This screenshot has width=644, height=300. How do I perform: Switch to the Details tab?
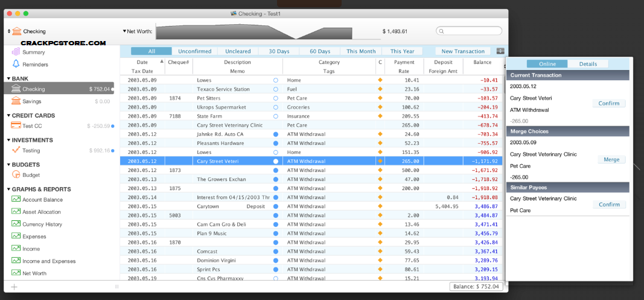pos(588,64)
